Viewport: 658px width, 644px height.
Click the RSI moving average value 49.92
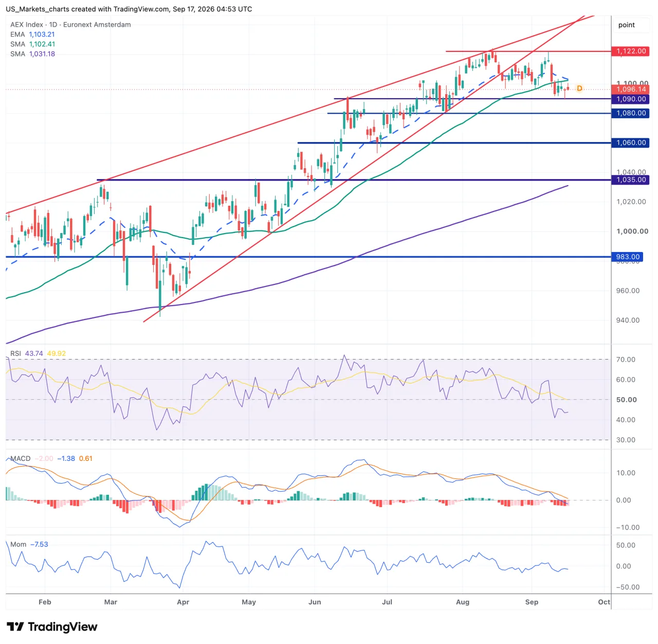[x=57, y=353]
